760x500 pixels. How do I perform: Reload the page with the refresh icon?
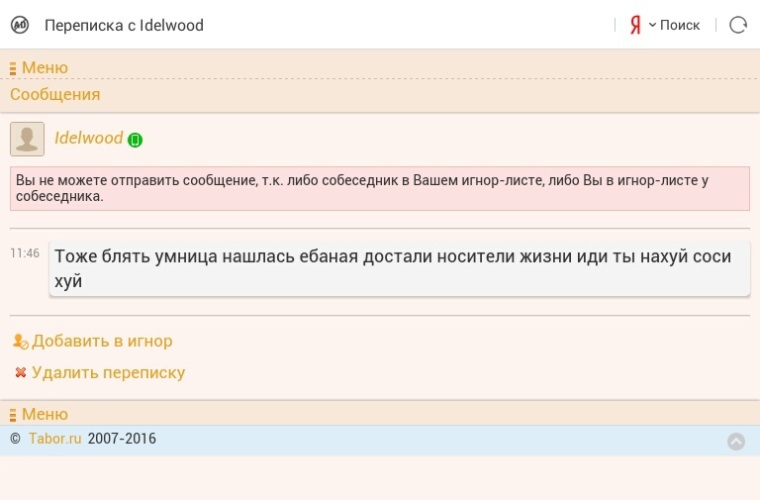(738, 25)
